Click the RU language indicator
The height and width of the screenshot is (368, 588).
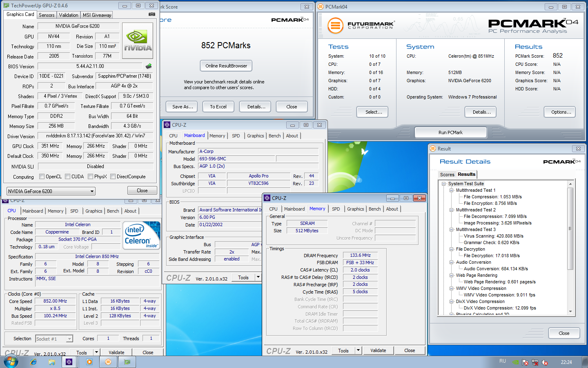click(503, 361)
